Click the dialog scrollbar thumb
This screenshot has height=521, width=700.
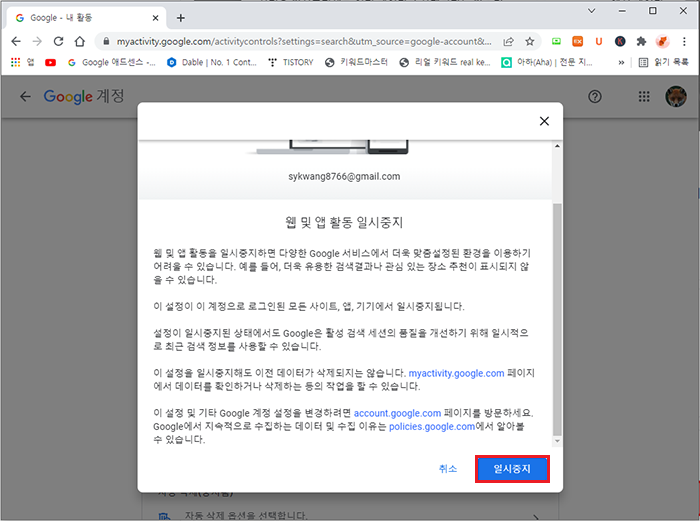(x=557, y=319)
